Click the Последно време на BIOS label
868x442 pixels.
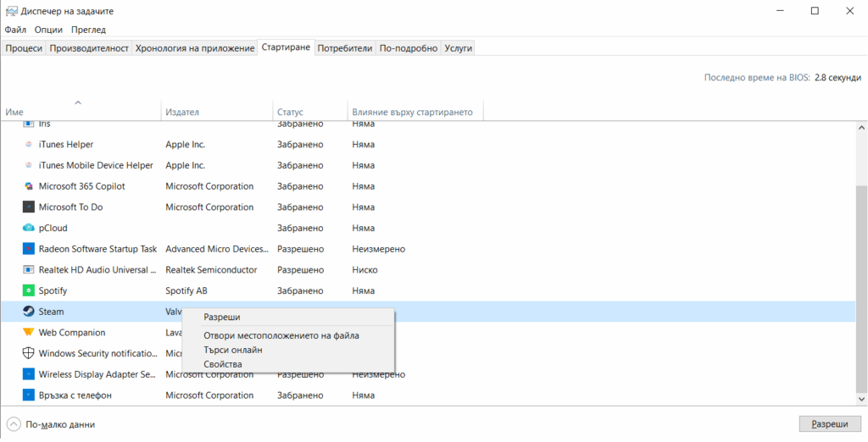point(757,77)
